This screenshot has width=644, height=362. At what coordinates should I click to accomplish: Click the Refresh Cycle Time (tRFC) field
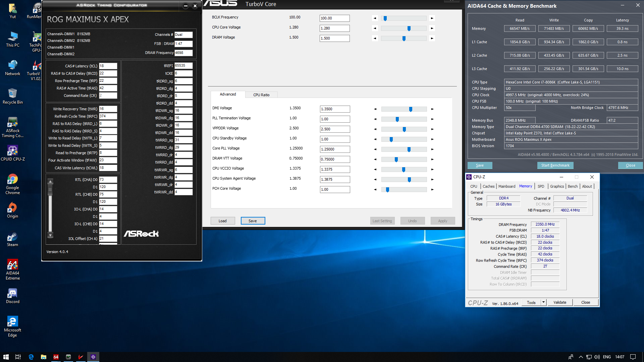point(108,116)
